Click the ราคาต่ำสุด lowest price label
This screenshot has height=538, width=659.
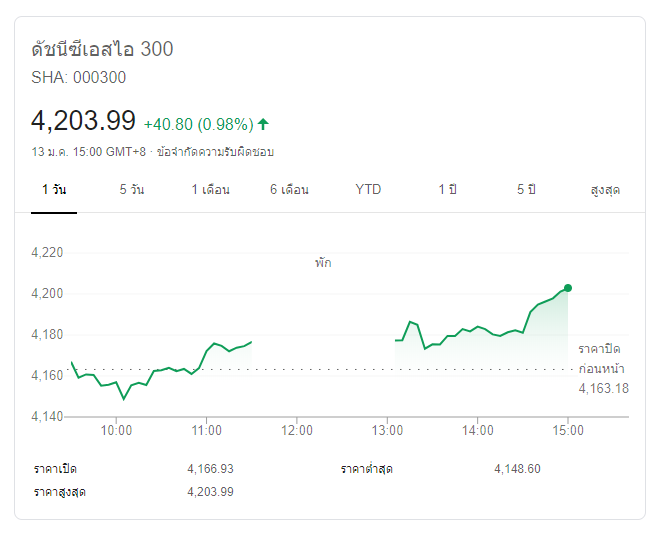coord(366,468)
